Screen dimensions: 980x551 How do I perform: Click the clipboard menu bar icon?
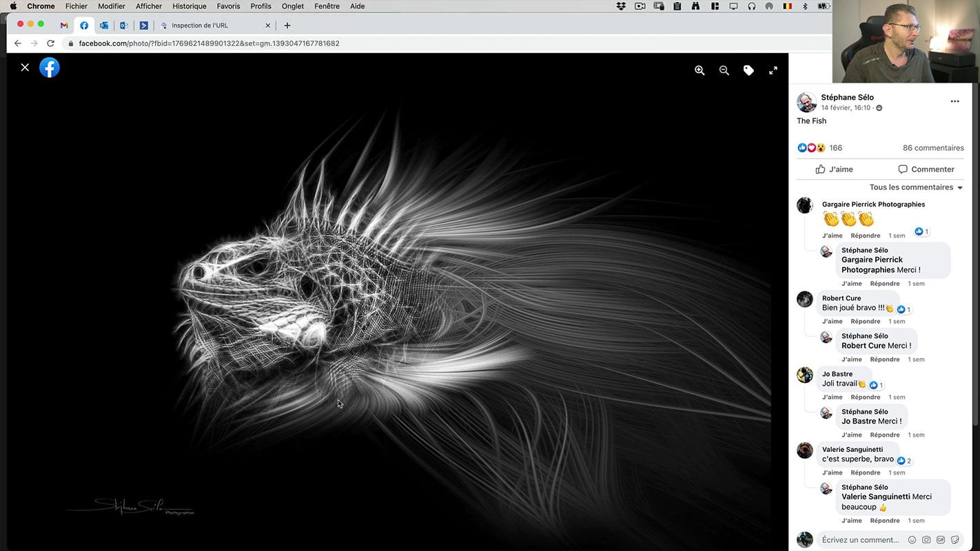(x=677, y=6)
